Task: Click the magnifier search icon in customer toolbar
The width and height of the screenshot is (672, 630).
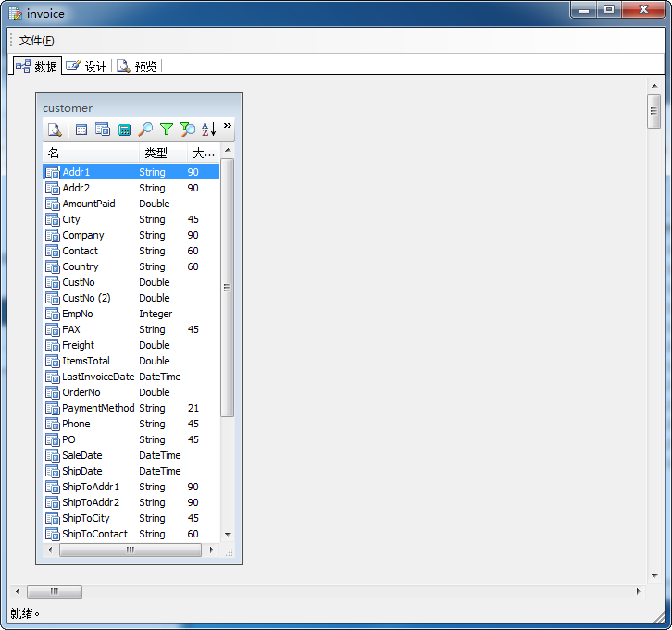Action: tap(145, 130)
